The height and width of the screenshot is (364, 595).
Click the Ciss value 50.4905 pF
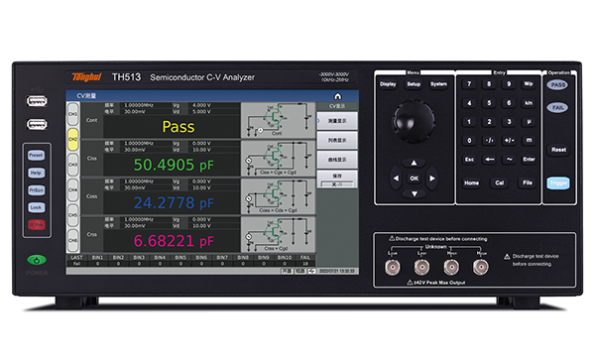174,165
